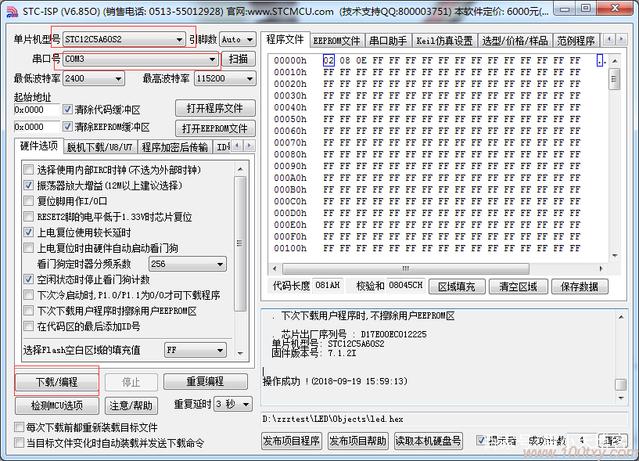This screenshot has width=639, height=461.
Task: Click the 区域填充 button
Action: tap(456, 287)
